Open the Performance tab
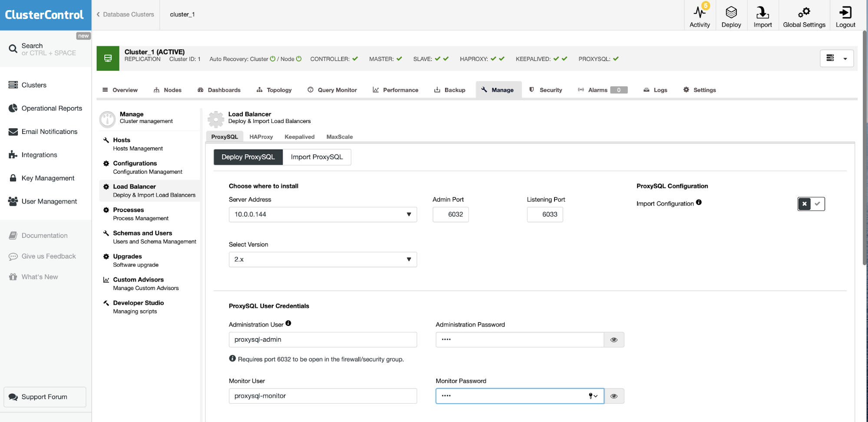This screenshot has height=422, width=868. 396,90
